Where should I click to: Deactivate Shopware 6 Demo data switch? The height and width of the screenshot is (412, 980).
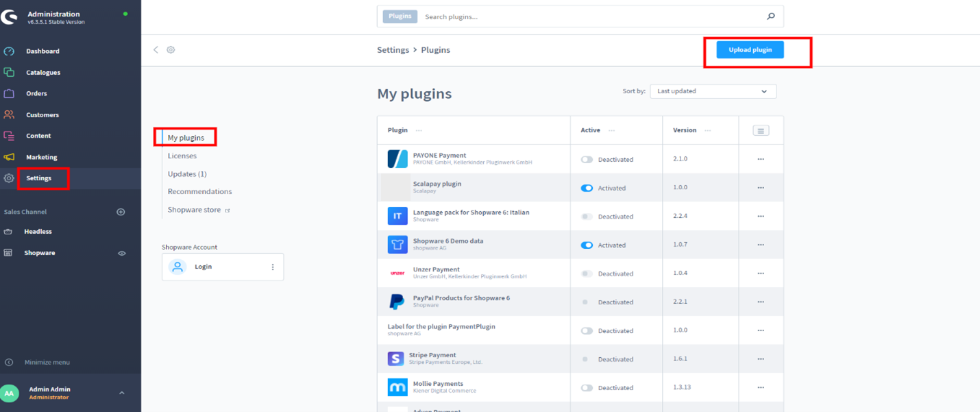coord(587,245)
